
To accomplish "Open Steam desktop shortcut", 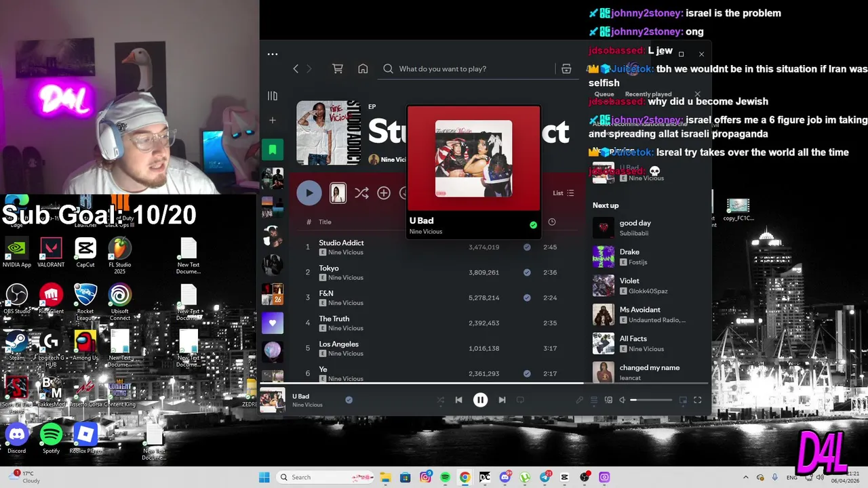I will (16, 346).
